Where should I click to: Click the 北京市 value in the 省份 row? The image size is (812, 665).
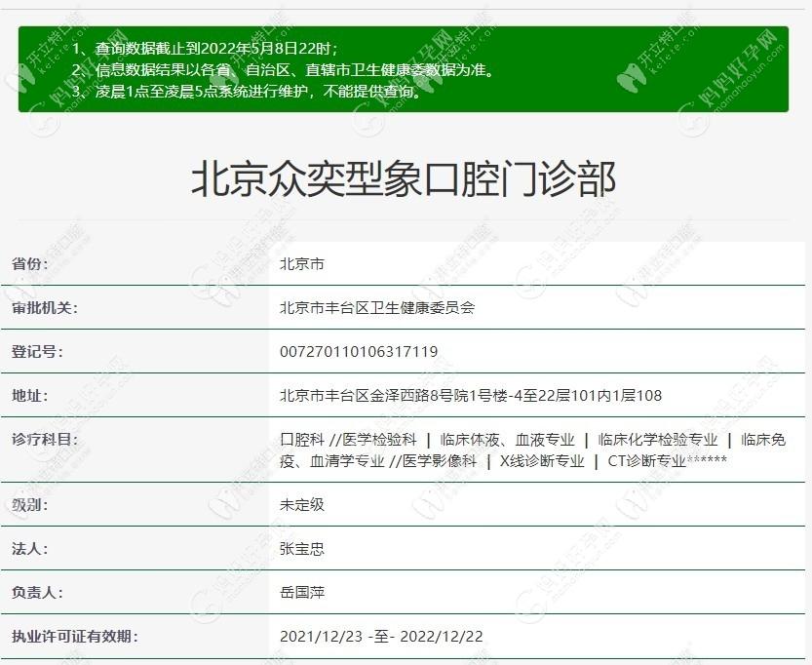pyautogui.click(x=301, y=264)
